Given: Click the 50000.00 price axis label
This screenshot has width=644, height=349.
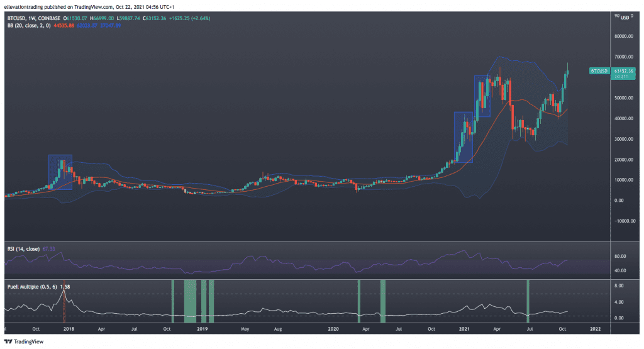Looking at the screenshot, I should coord(624,98).
